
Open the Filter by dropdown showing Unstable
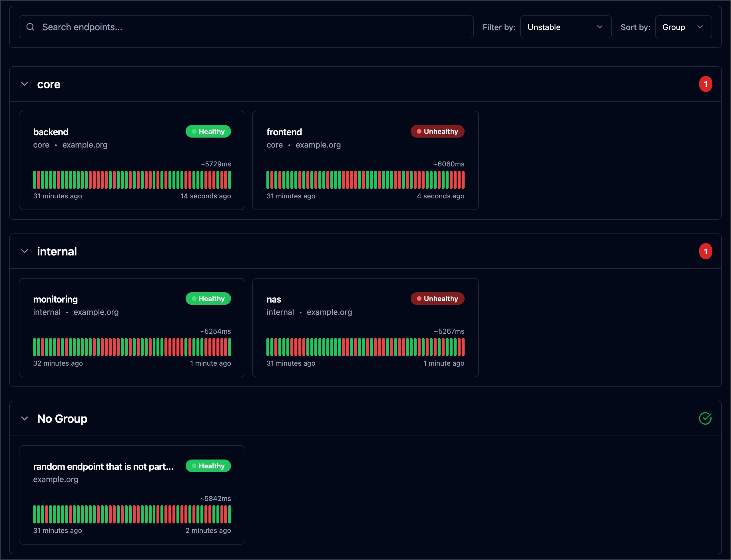566,27
